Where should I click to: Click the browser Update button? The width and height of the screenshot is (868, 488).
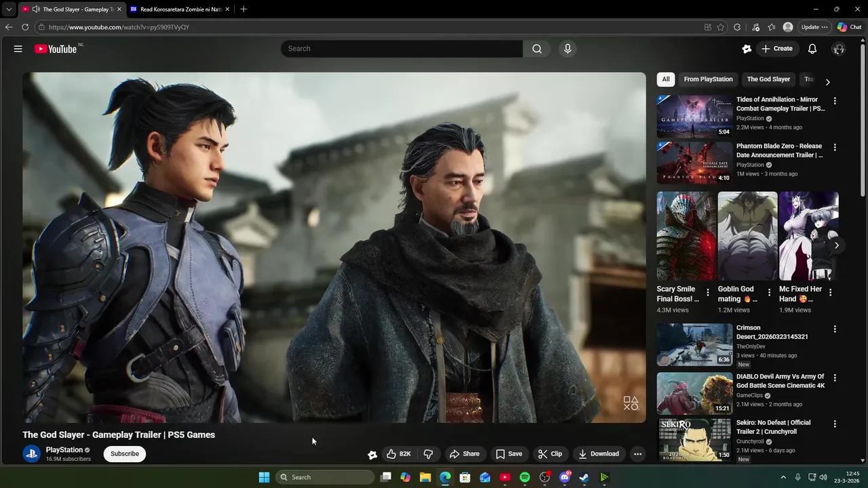click(x=814, y=27)
